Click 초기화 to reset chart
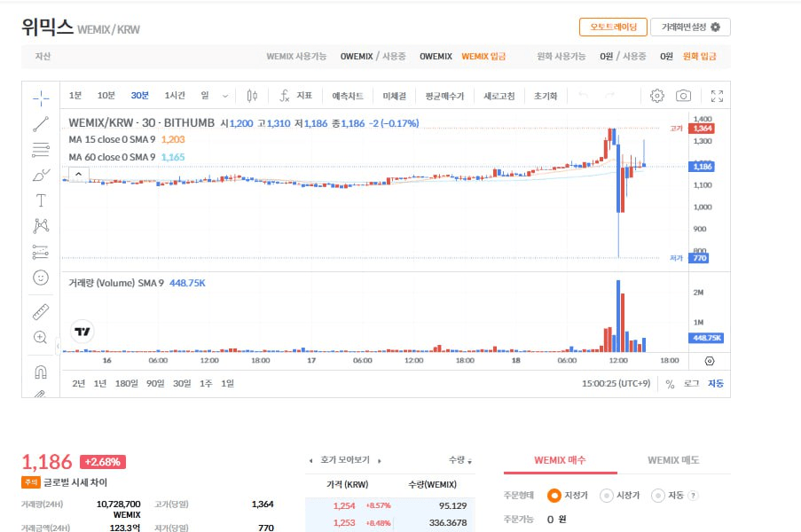The height and width of the screenshot is (532, 801). tap(545, 96)
